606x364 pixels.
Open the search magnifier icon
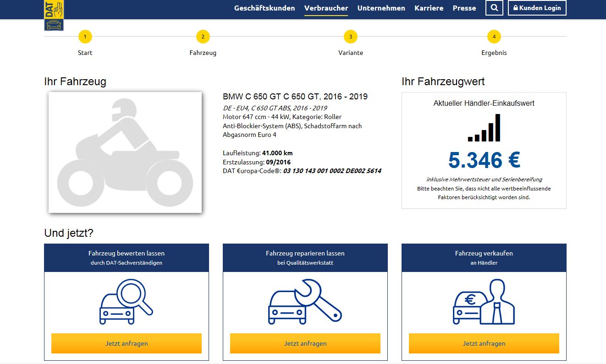(x=494, y=8)
